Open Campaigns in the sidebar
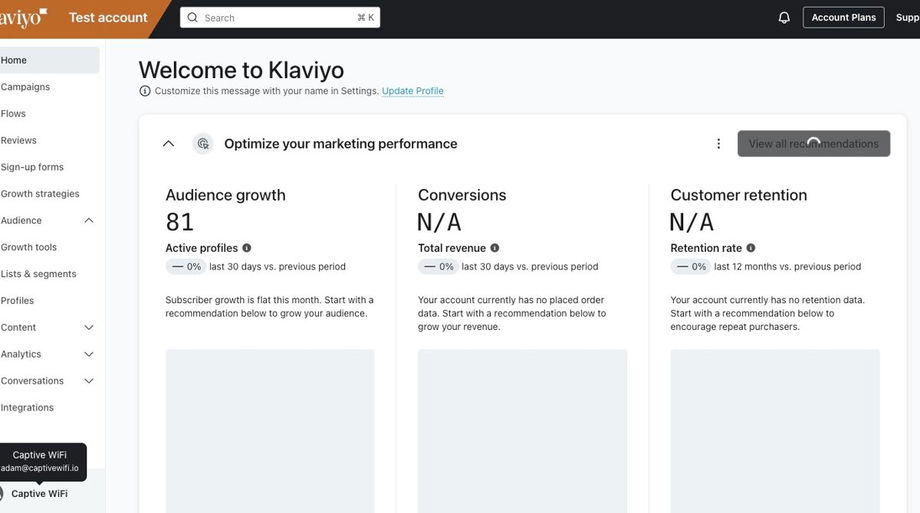This screenshot has width=920, height=513. tap(25, 87)
